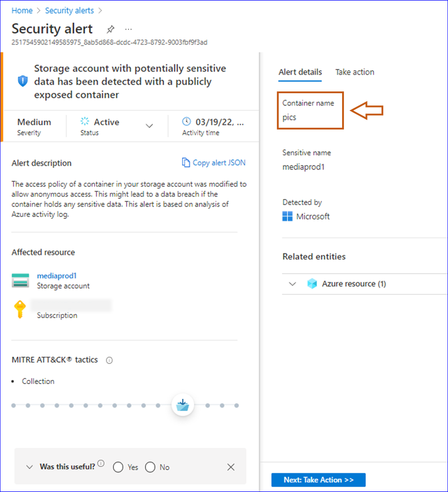448x492 pixels.
Task: Dismiss the feedback bar with X
Action: coord(231,467)
